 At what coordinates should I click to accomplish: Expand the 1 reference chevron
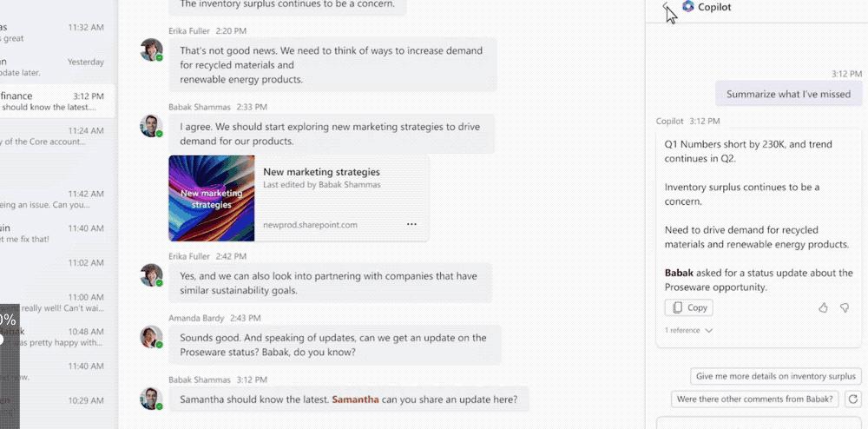pyautogui.click(x=708, y=331)
